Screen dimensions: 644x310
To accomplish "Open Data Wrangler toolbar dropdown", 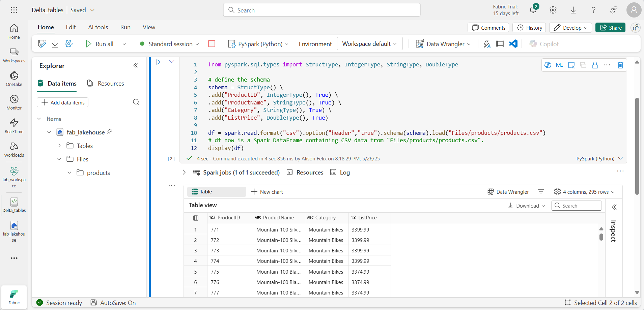I will point(443,44).
